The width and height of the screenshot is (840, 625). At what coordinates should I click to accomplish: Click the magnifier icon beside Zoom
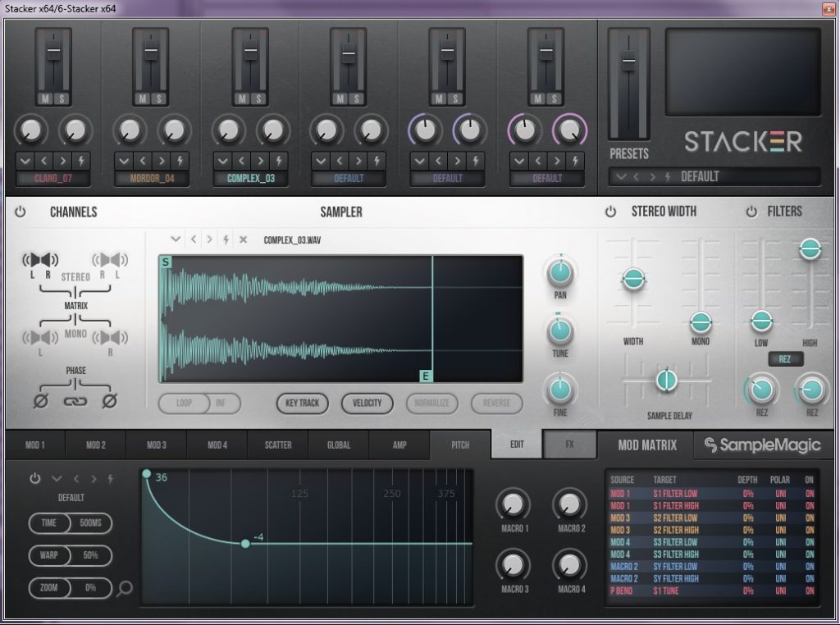(125, 587)
